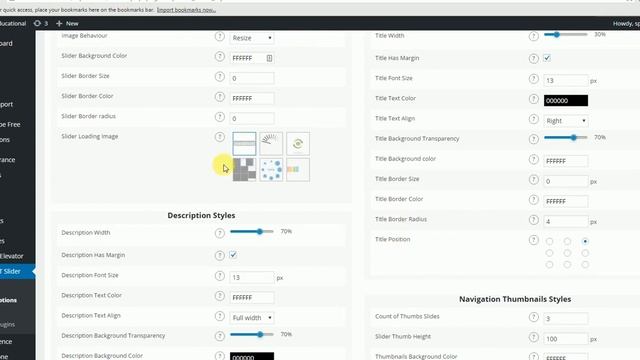Viewport: 640px width, 360px height.
Task: Click Slider Thumb Height input
Action: pos(566,339)
